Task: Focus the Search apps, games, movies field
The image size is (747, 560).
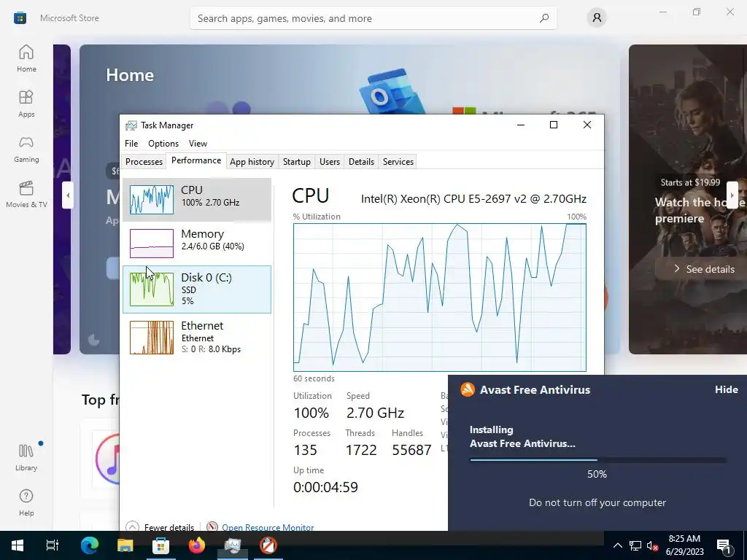Action: [373, 18]
